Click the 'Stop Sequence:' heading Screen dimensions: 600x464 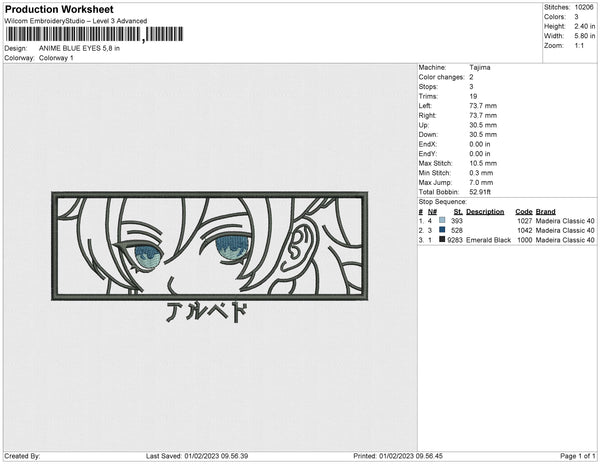pos(443,202)
